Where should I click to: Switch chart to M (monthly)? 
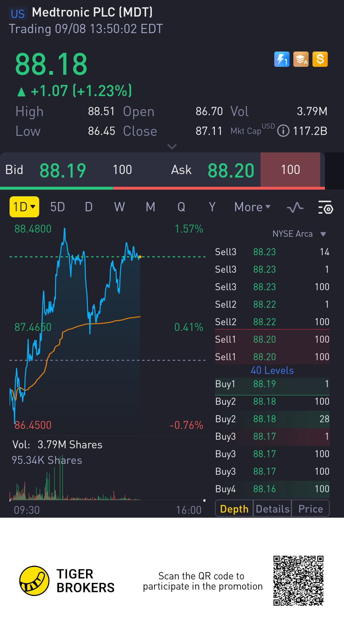click(x=150, y=207)
